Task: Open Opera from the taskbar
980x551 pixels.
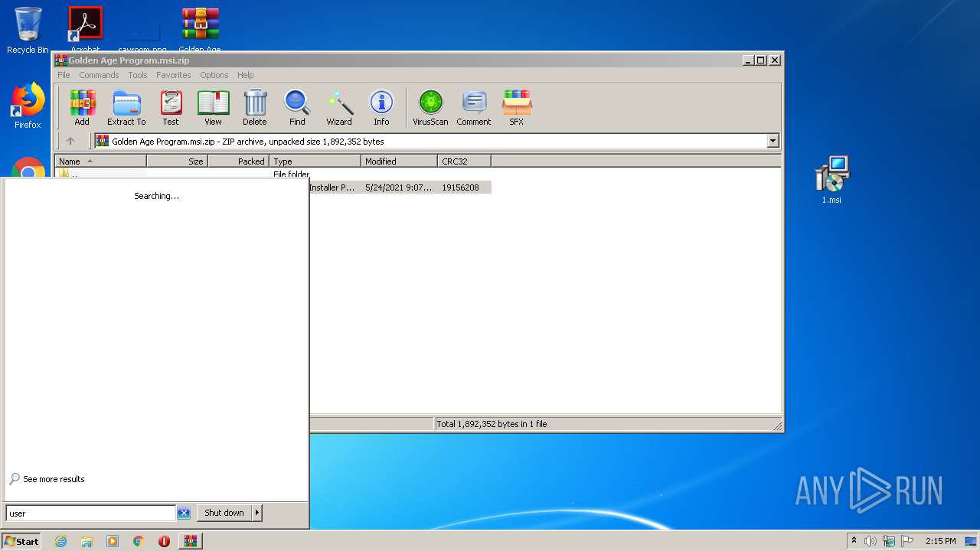Action: (x=164, y=541)
